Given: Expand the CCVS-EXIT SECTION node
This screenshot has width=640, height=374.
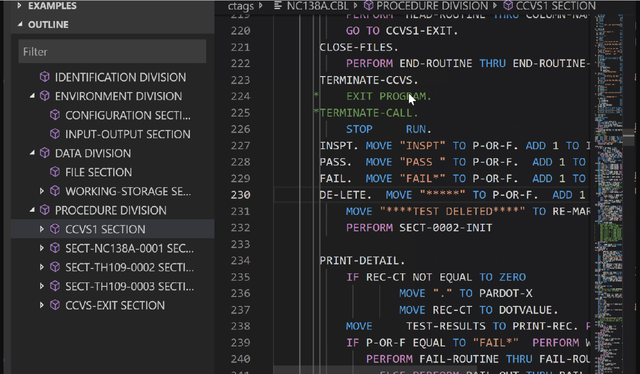Looking at the screenshot, I should 42,305.
